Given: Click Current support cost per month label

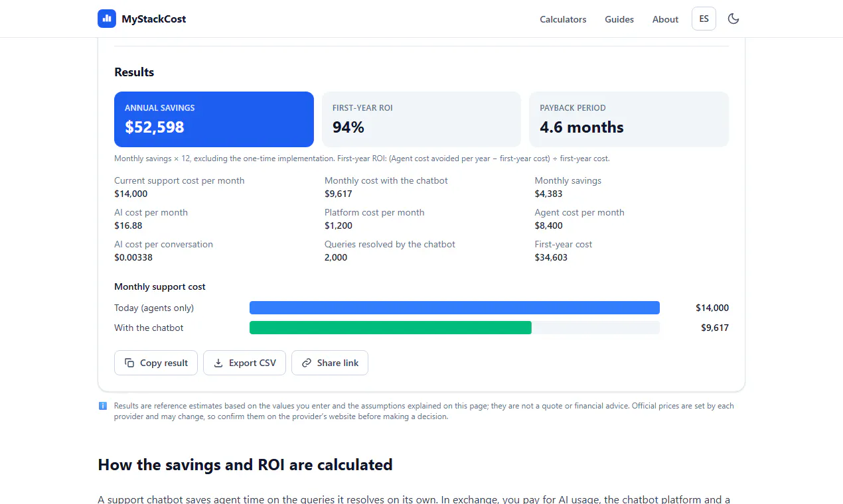Looking at the screenshot, I should pyautogui.click(x=179, y=180).
